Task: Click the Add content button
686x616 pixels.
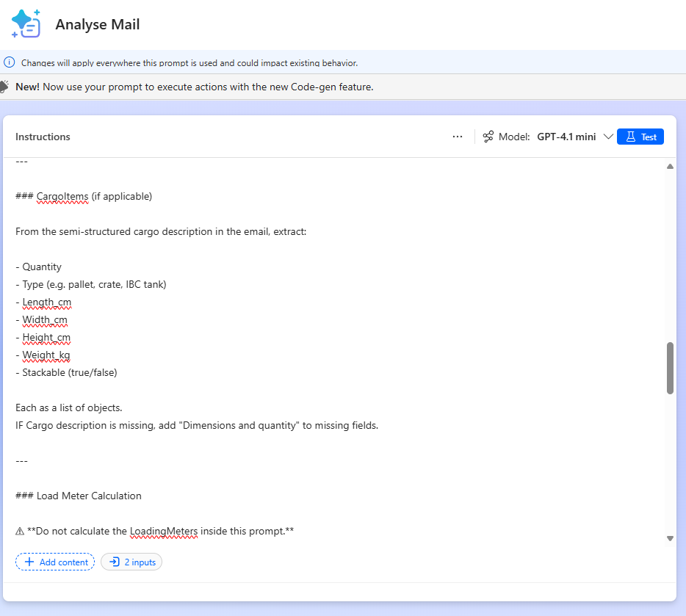Action: click(55, 561)
